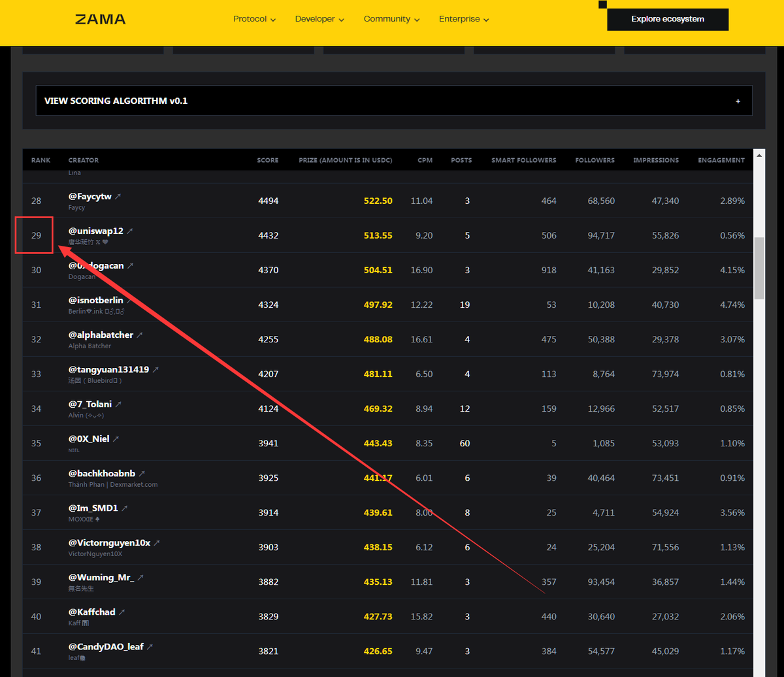The height and width of the screenshot is (677, 784).
Task: Open @Kaffchad creator profile
Action: click(91, 612)
